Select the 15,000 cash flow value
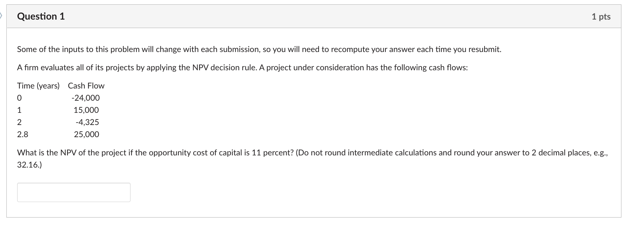 pos(86,110)
